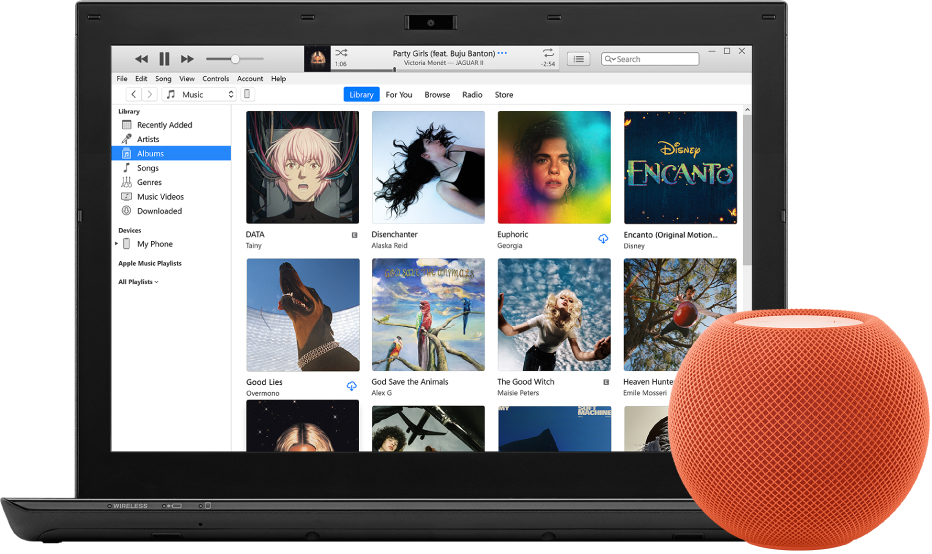932x554 pixels.
Task: Open the Help menu
Action: pyautogui.click(x=279, y=78)
